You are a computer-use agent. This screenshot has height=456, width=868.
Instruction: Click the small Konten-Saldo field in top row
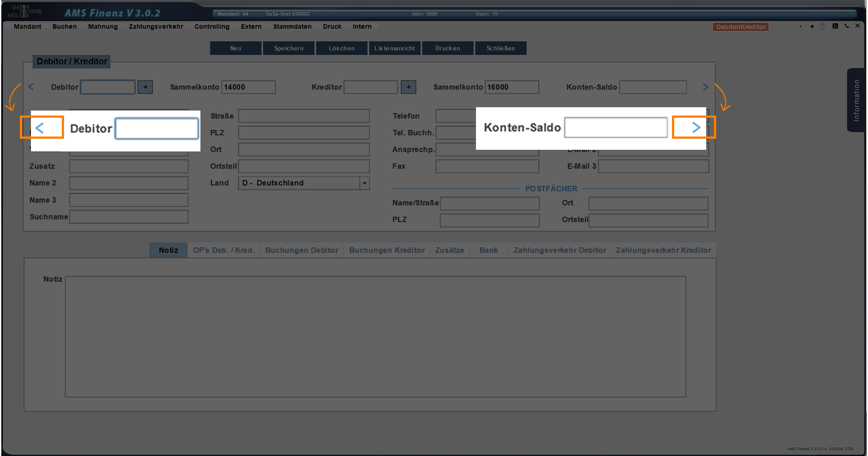point(653,87)
